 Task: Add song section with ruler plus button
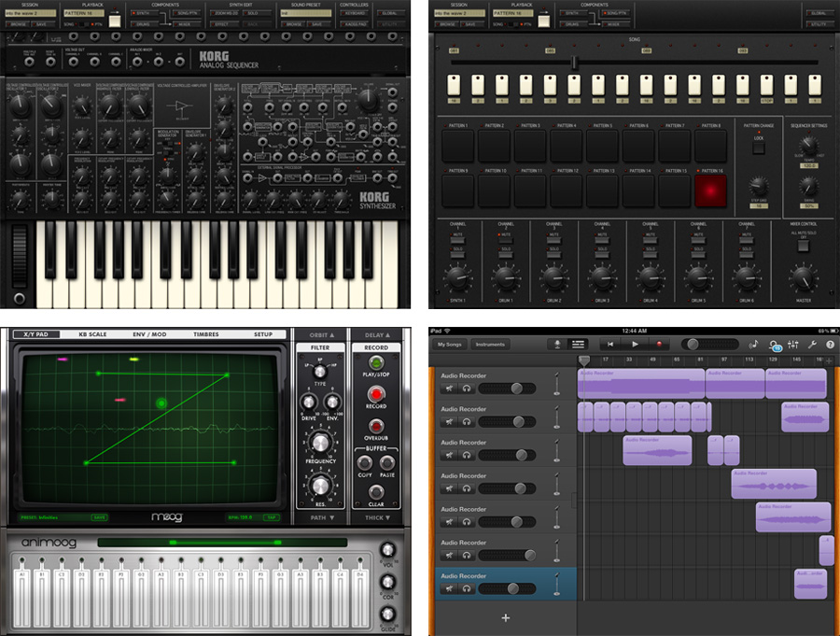828,360
